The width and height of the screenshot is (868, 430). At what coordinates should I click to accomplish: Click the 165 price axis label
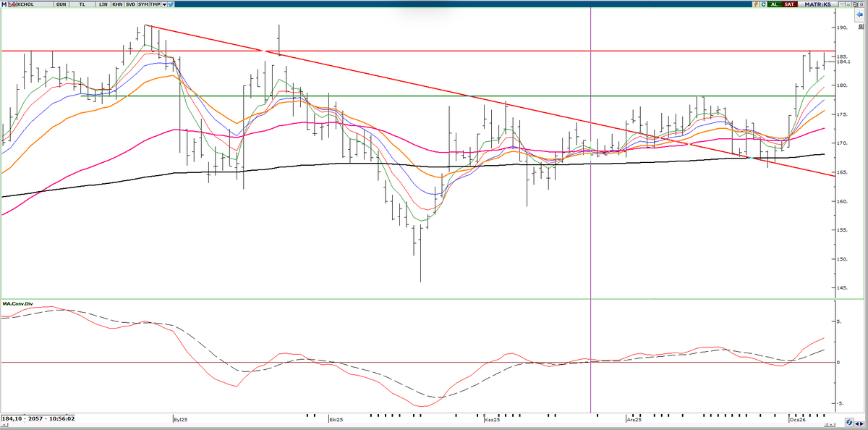[x=841, y=172]
